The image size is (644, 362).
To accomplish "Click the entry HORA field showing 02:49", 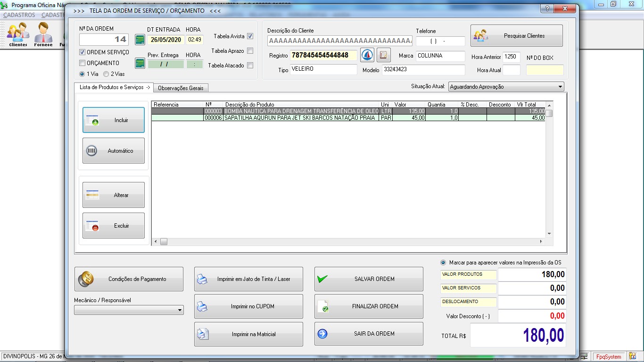I will (194, 40).
